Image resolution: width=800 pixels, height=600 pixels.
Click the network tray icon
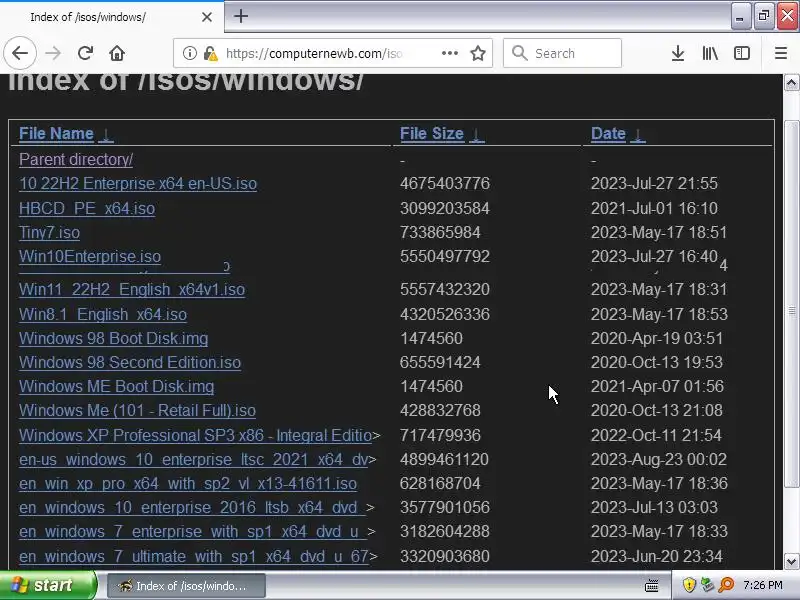707,585
